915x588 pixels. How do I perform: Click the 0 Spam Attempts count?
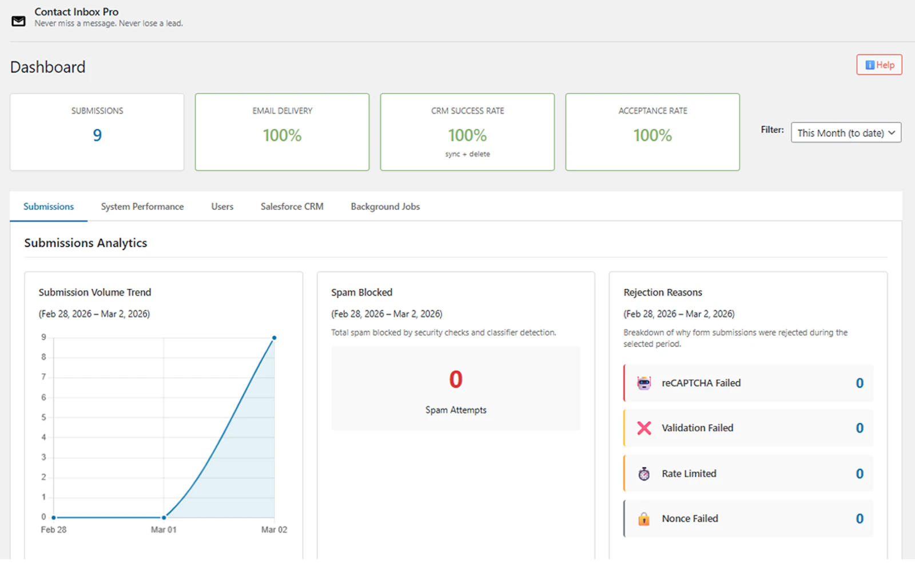(456, 379)
